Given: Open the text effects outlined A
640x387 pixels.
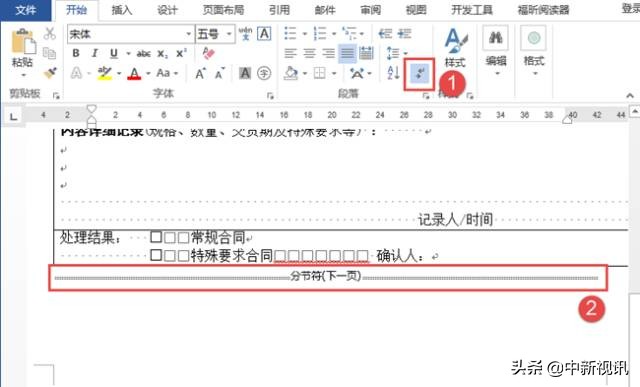Looking at the screenshot, I should point(76,73).
